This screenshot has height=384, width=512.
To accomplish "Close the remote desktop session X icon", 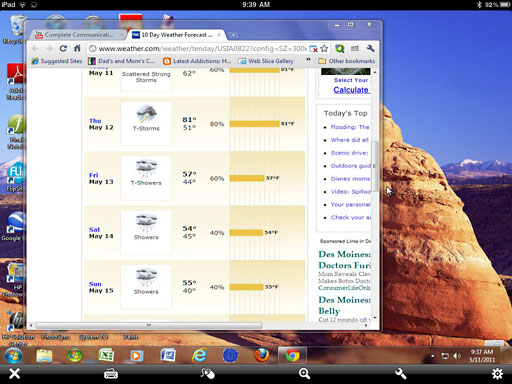I will coord(14,374).
